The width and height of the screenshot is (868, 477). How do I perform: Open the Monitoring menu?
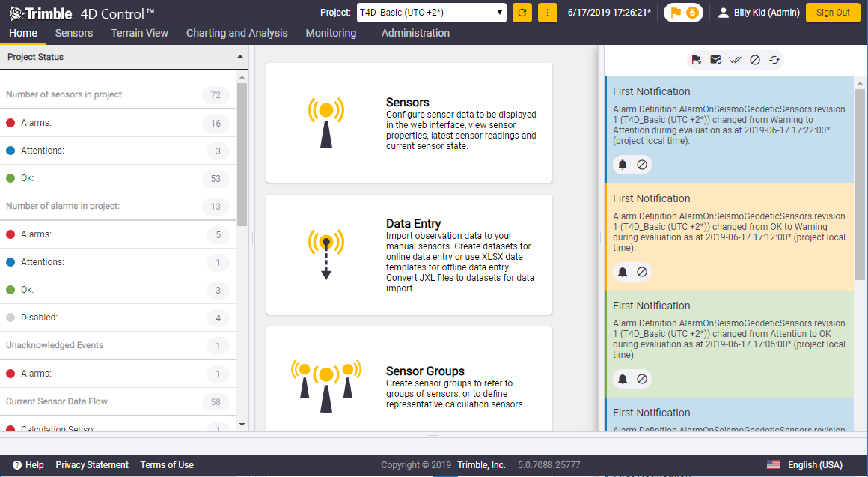(331, 33)
